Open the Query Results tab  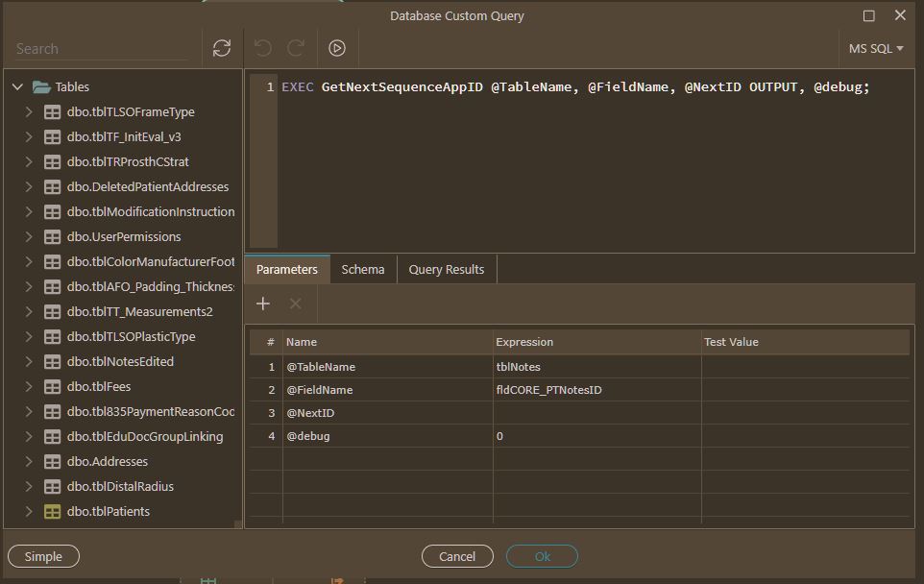pos(447,269)
